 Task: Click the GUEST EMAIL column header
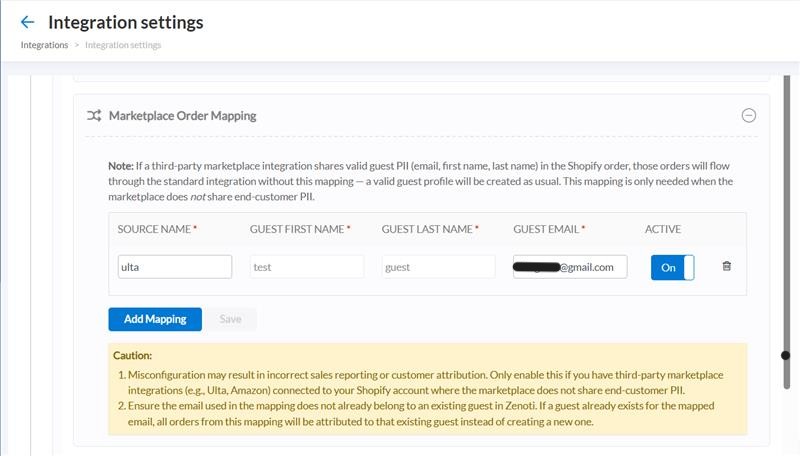click(546, 229)
